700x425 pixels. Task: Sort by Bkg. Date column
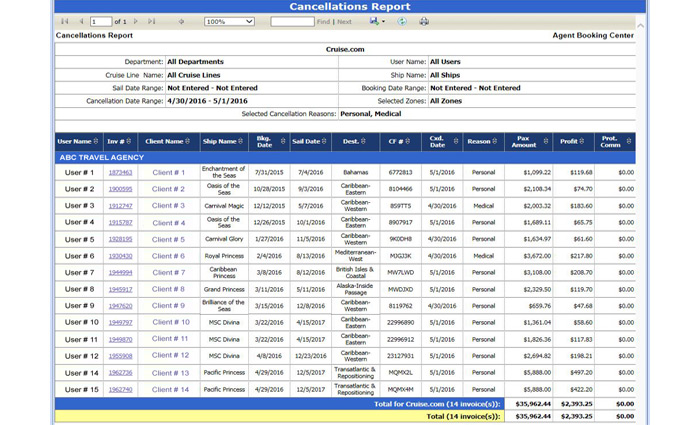pos(283,141)
